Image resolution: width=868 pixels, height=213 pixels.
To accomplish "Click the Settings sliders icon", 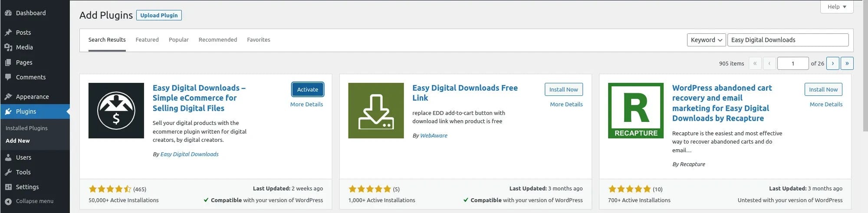I will click(x=8, y=187).
